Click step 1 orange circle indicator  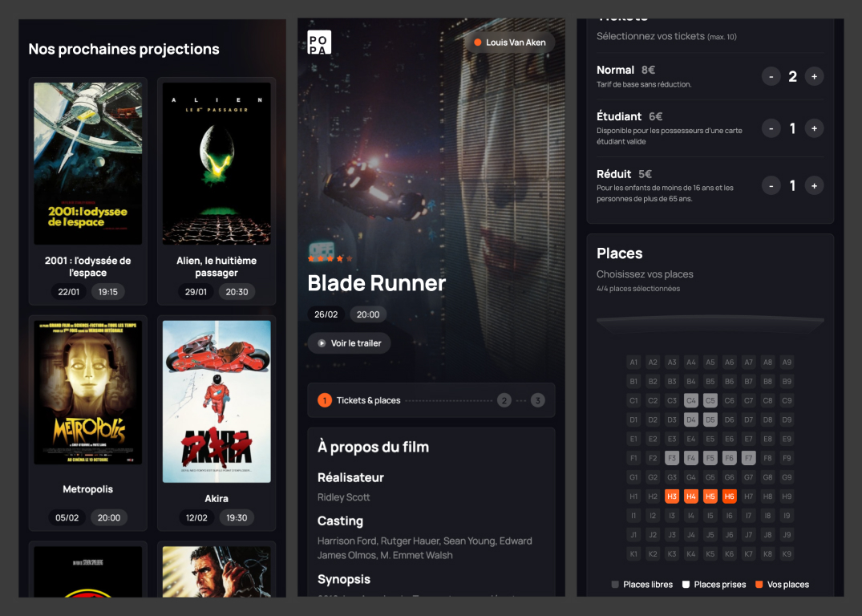coord(324,400)
